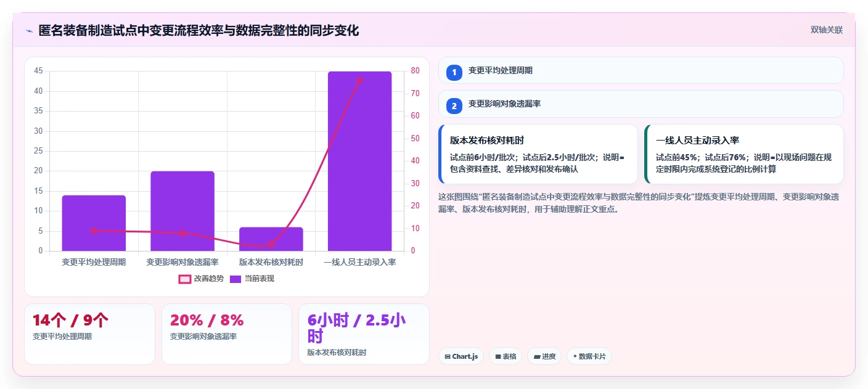This screenshot has height=389, width=868.
Task: Click the 变更影响对象遗漏率 purple bar
Action: [x=182, y=211]
